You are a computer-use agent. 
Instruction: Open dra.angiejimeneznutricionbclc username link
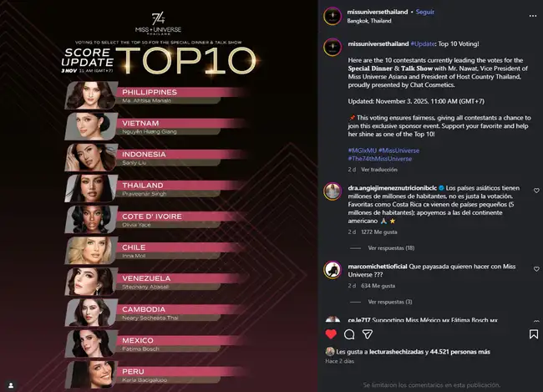(393, 188)
